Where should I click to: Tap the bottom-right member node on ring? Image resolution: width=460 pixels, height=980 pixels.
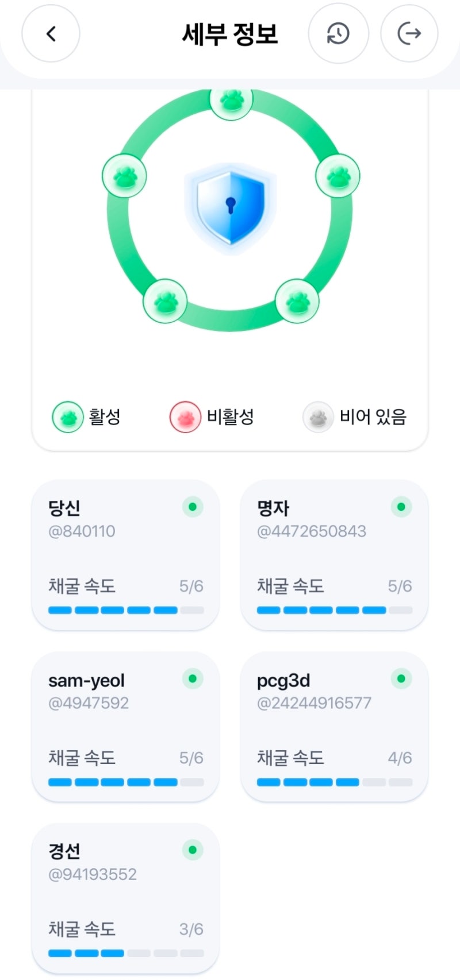point(297,301)
